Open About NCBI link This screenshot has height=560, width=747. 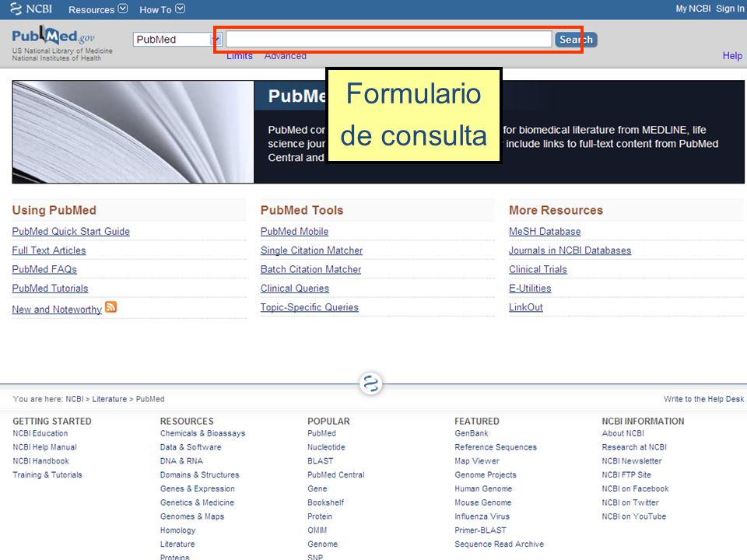pos(623,433)
